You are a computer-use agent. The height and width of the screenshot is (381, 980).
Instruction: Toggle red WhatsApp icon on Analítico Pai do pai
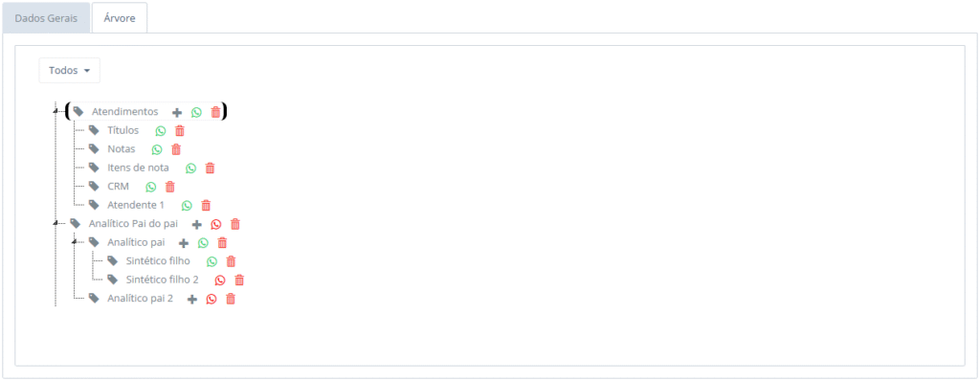click(x=216, y=225)
